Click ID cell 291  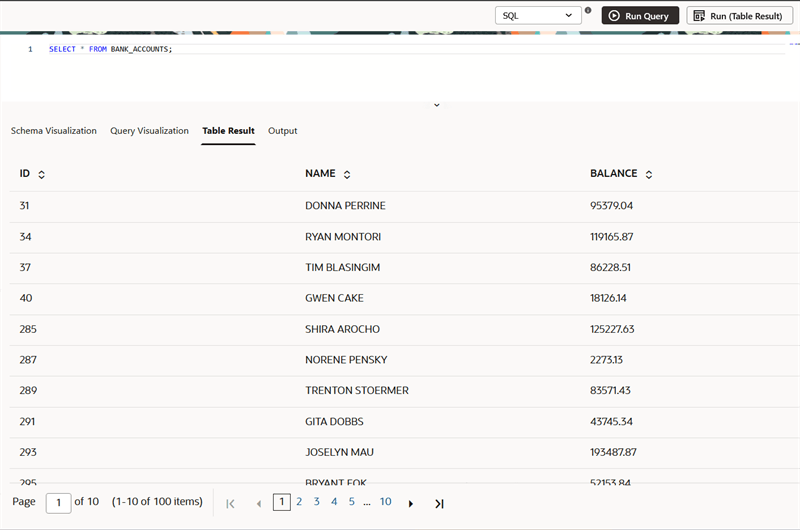27,421
